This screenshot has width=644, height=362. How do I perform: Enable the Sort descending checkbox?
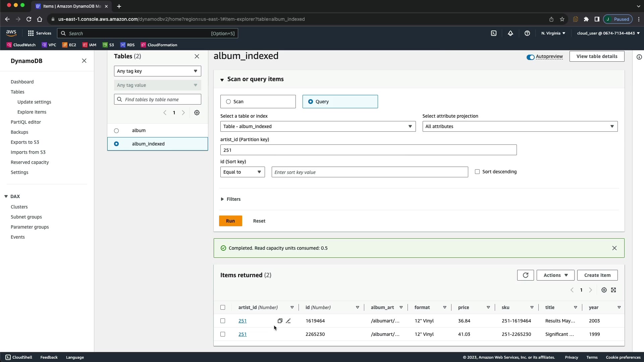(477, 172)
